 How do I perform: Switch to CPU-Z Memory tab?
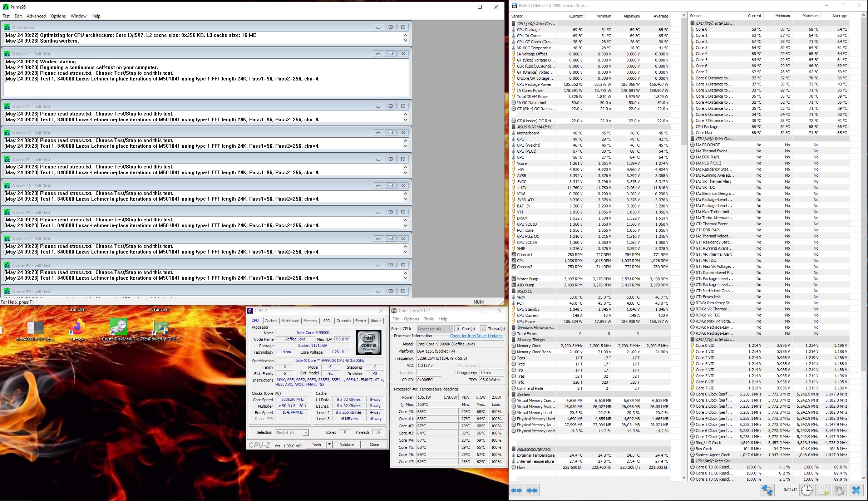310,321
